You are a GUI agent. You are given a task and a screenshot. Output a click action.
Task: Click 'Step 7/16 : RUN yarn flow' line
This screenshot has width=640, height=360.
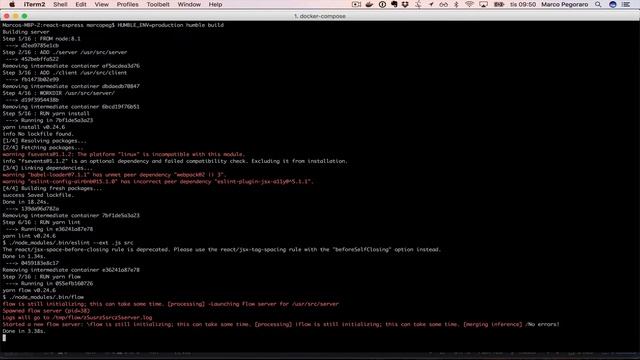coord(42,277)
